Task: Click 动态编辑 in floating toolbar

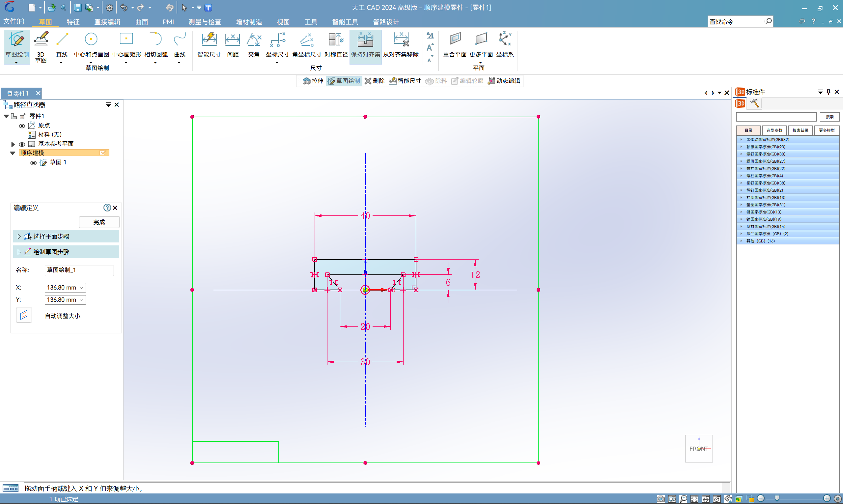Action: [x=504, y=81]
